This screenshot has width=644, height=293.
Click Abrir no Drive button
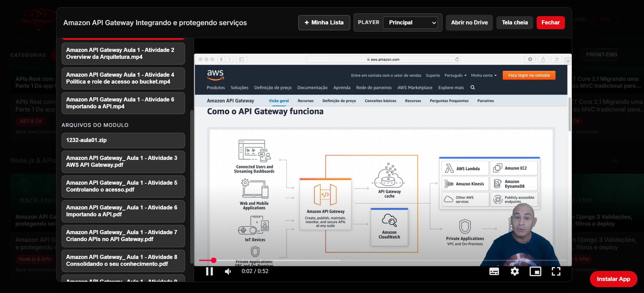469,23
